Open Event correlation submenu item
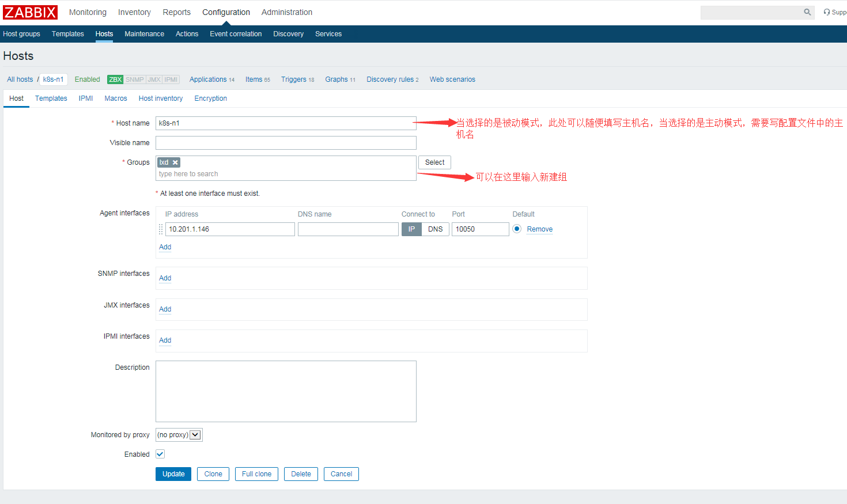The width and height of the screenshot is (847, 504). coord(236,34)
